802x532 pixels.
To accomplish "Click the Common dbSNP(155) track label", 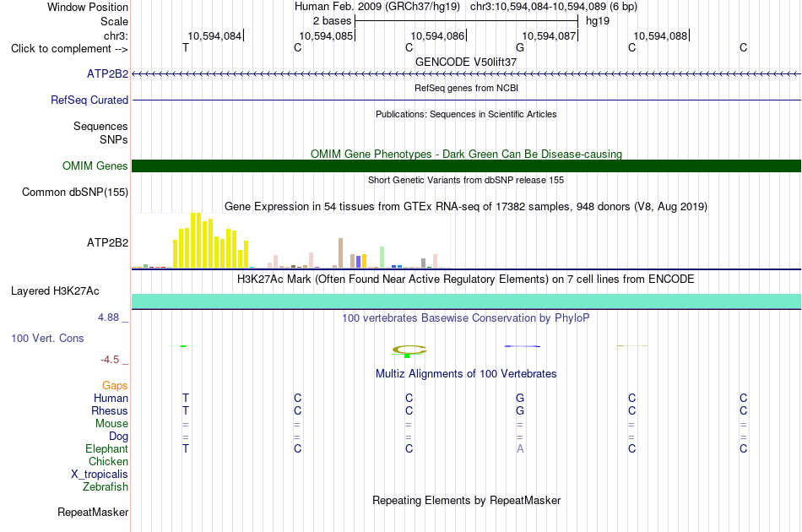I will point(75,192).
